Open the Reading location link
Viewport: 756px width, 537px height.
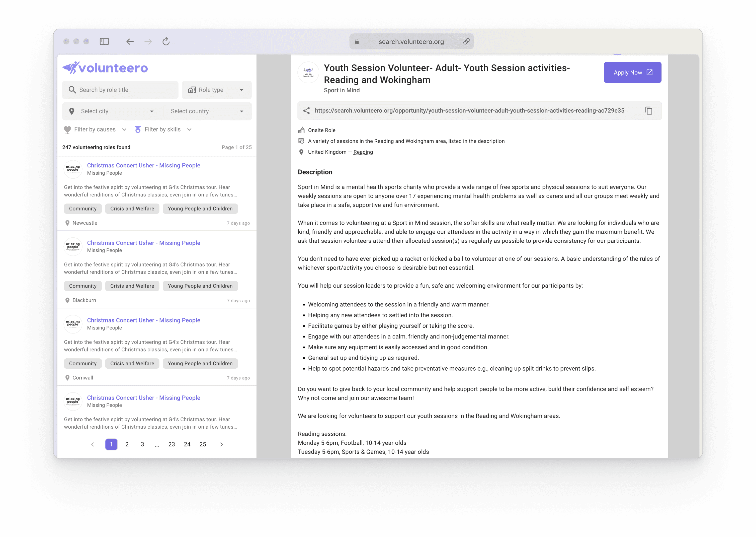pos(363,152)
